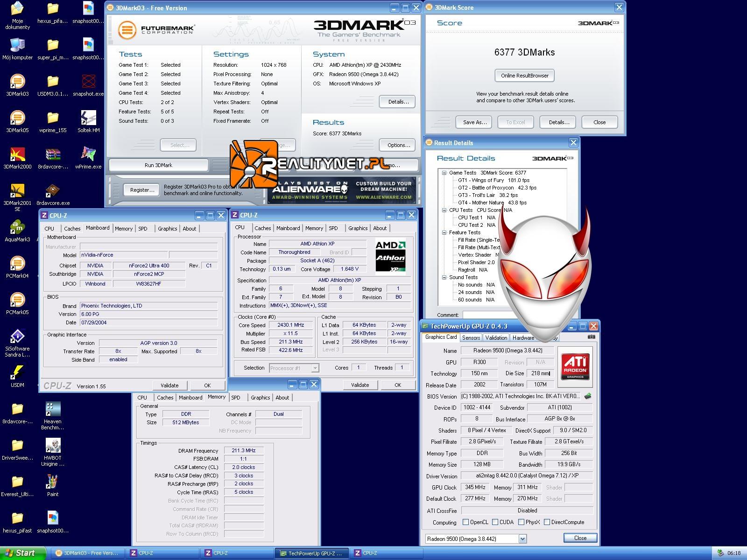Launch 3DMark2000 desktop shortcut
Image resolution: width=747 pixels, height=560 pixels.
(x=17, y=158)
